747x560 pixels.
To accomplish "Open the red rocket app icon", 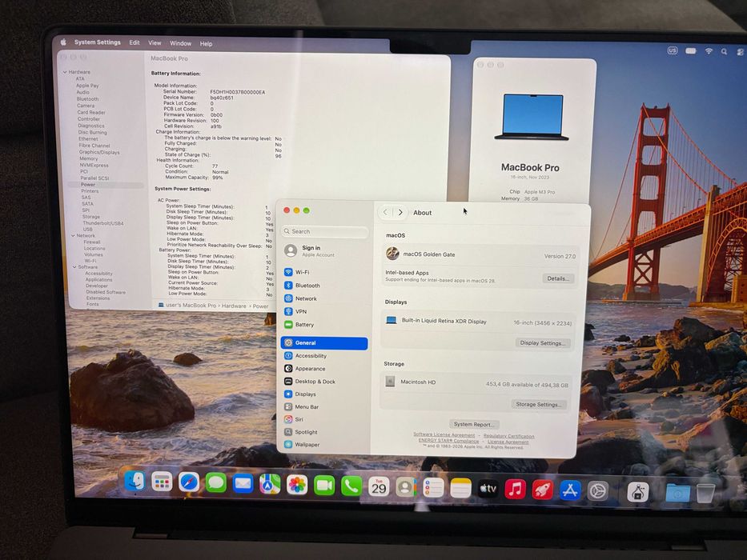I will click(543, 490).
